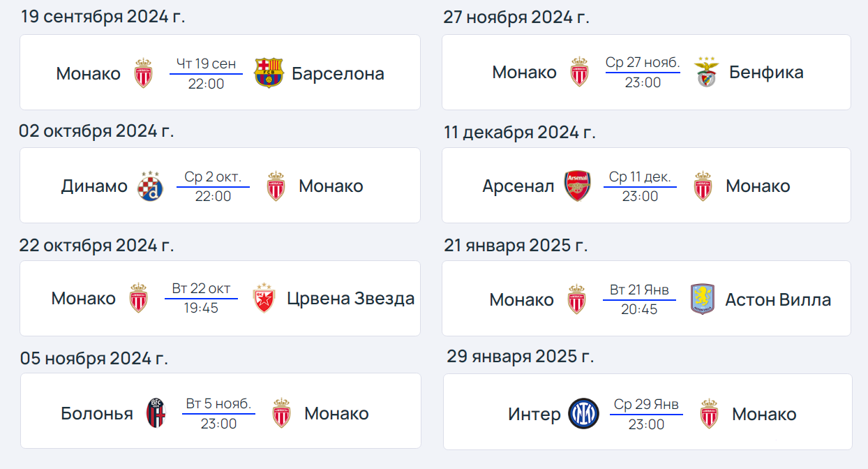The image size is (868, 469).
Task: Open the Болонья team name link
Action: (x=97, y=413)
